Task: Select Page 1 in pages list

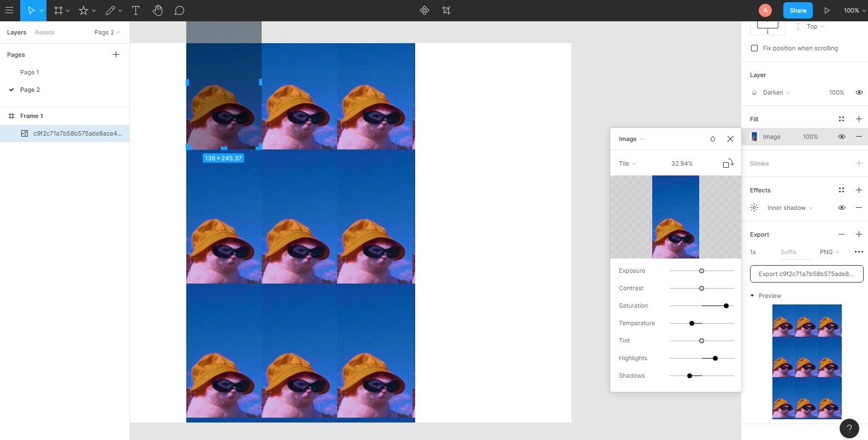Action: click(x=29, y=72)
